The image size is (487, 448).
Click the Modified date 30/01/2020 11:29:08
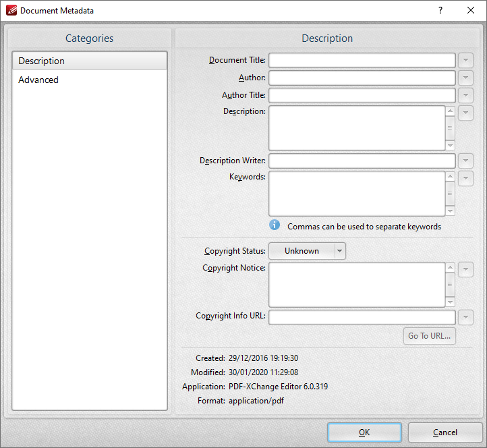click(x=263, y=372)
